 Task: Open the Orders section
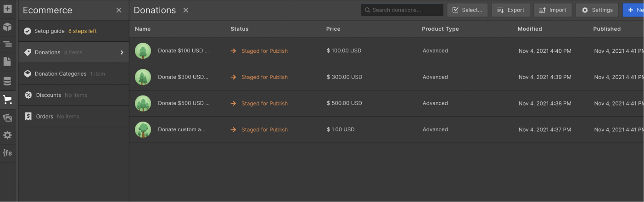45,117
